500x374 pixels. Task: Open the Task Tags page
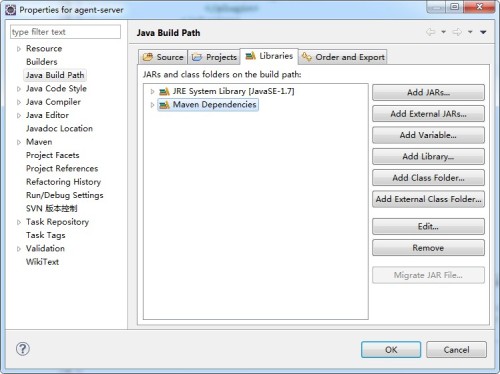pos(46,235)
